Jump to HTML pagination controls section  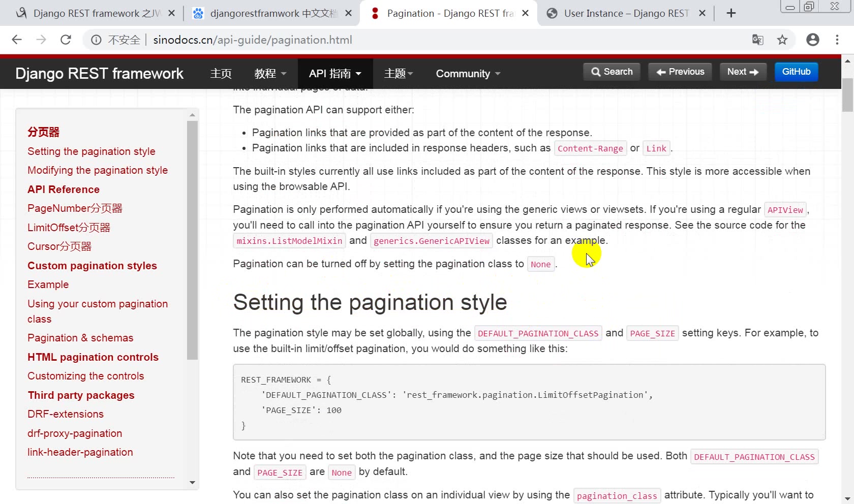click(93, 357)
